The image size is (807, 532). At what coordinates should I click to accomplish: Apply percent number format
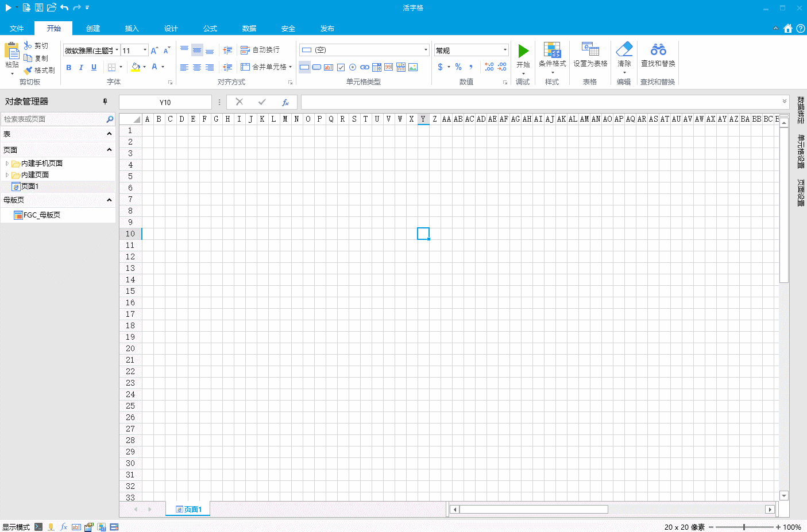tap(458, 67)
